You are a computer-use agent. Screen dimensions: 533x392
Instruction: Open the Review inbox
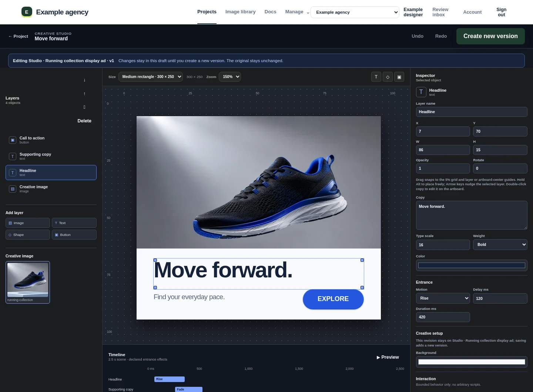point(440,12)
